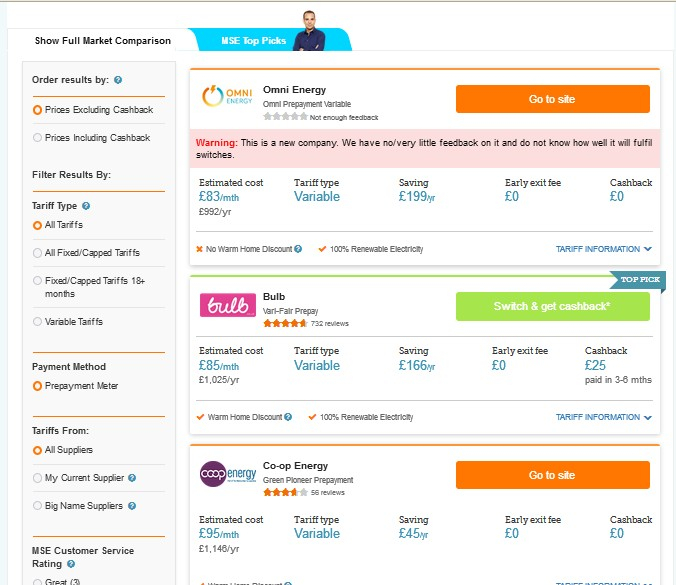The image size is (676, 585).
Task: Expand Bulb Tariff Information
Action: point(603,417)
